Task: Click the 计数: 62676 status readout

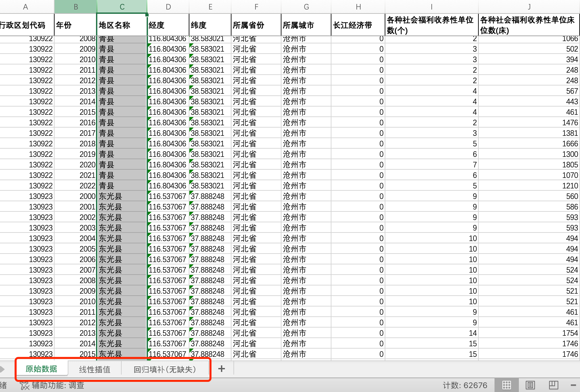Action: point(465,385)
